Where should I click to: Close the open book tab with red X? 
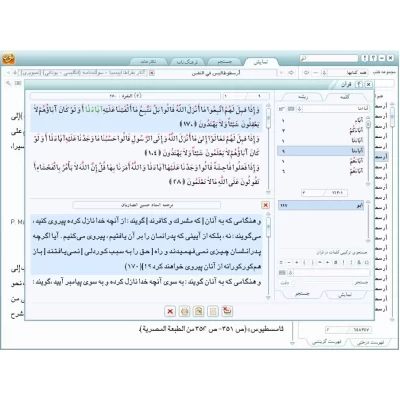[x=152, y=73]
